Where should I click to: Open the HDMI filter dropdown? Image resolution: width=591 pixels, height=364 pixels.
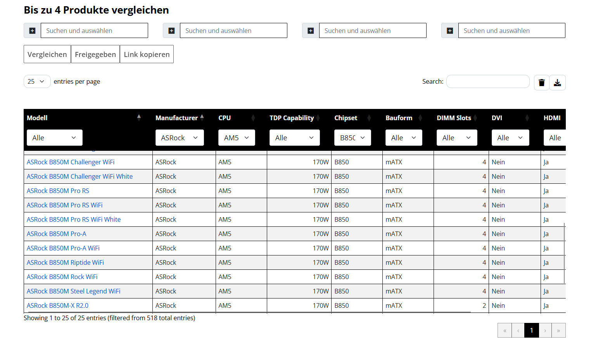[x=555, y=138]
